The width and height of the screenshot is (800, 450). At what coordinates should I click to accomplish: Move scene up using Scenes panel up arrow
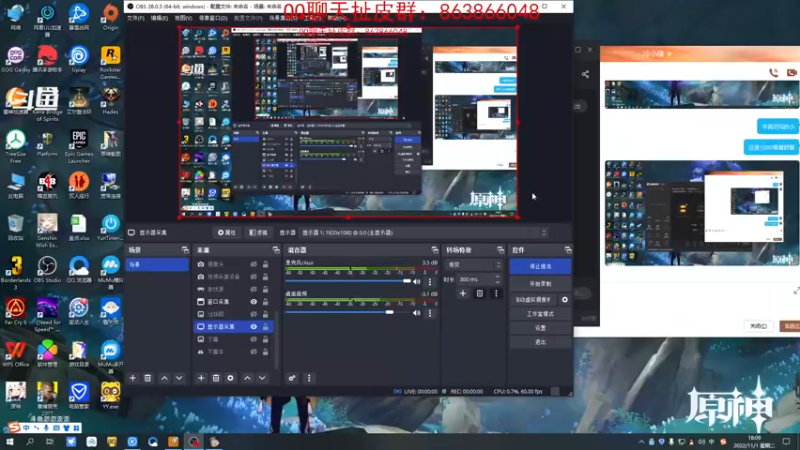point(164,378)
